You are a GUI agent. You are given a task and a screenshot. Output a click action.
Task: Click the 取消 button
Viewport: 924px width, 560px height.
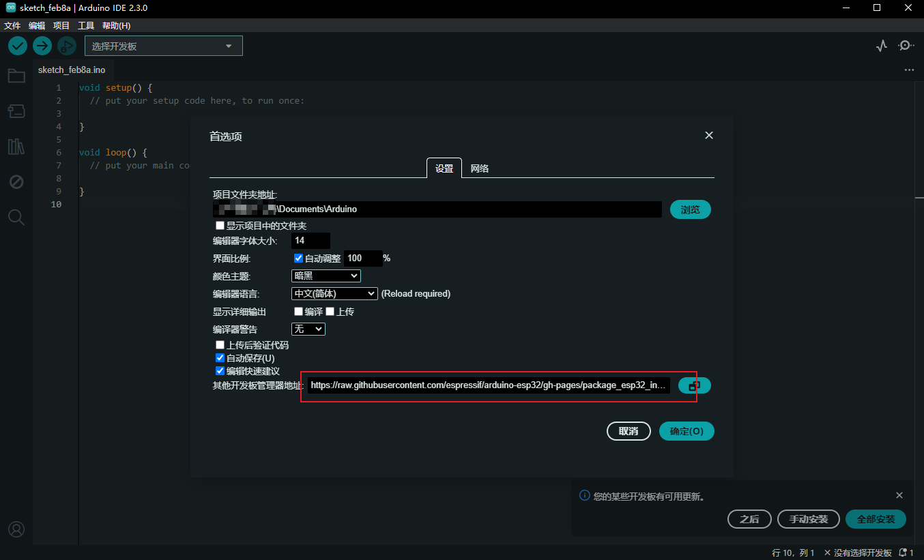[x=629, y=431]
